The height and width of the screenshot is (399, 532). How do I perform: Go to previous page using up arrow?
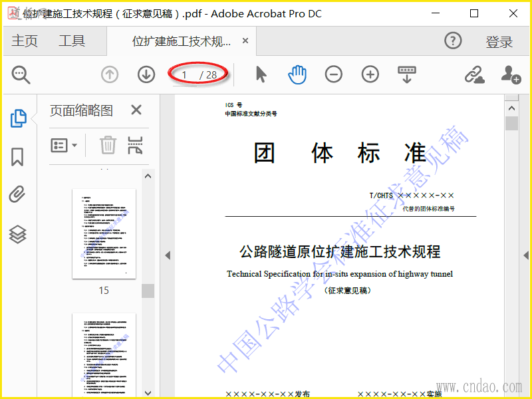point(110,74)
